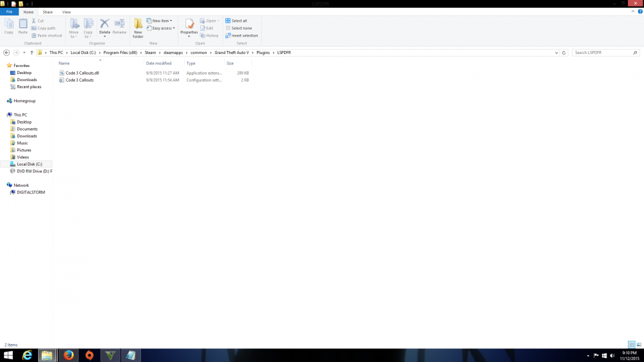The image size is (644, 362).
Task: Switch to the Share ribbon tab
Action: pos(48,12)
